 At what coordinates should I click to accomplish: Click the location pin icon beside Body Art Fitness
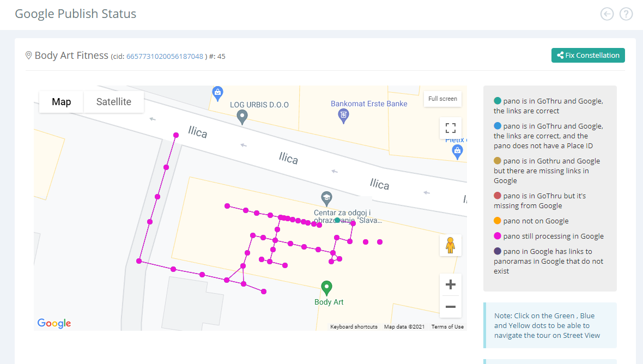pyautogui.click(x=29, y=56)
